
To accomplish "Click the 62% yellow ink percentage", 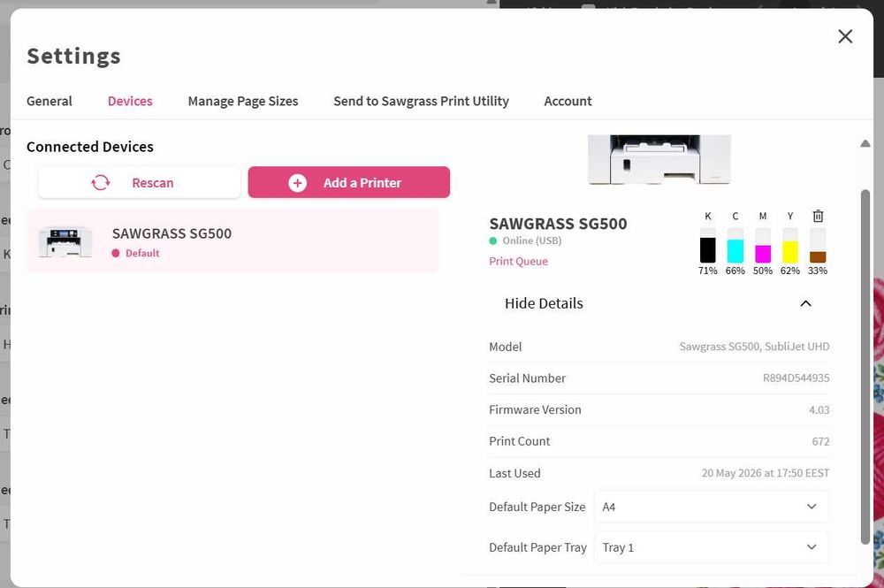I will (789, 271).
